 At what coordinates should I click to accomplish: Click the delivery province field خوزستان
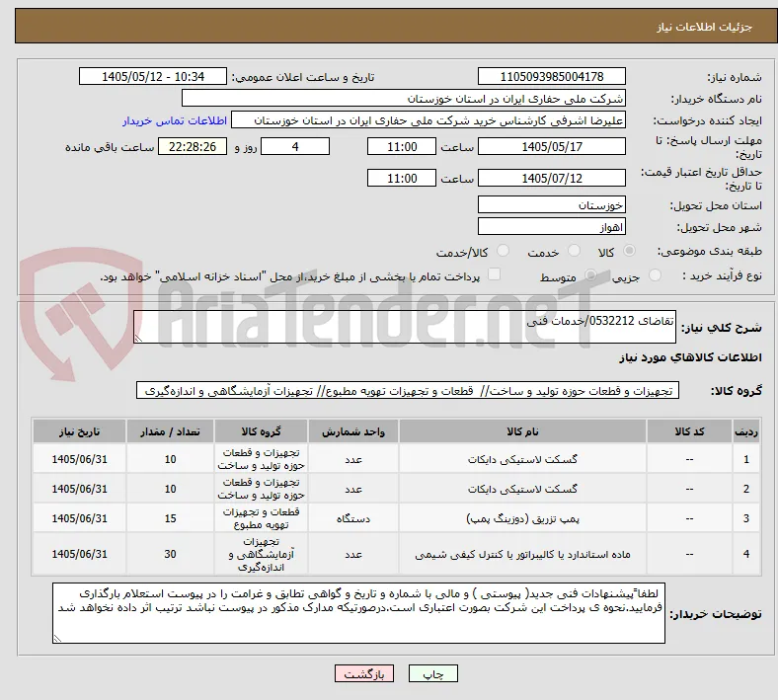pyautogui.click(x=551, y=204)
